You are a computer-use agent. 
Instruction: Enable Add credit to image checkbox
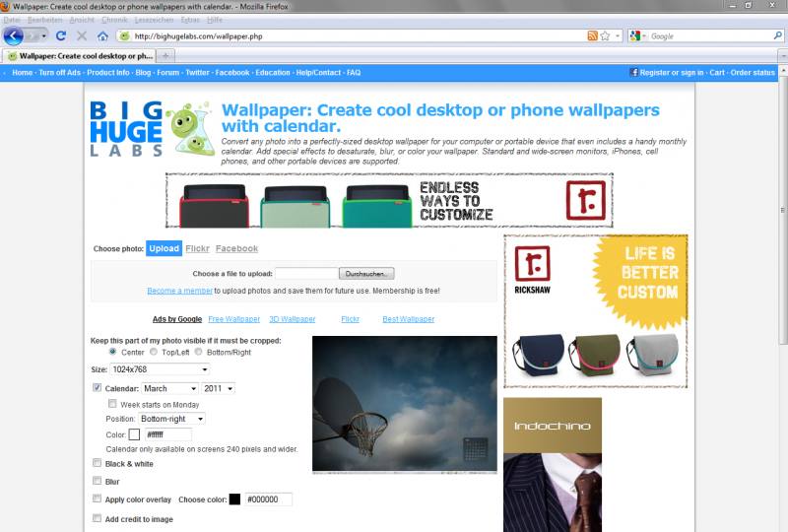coord(97,518)
